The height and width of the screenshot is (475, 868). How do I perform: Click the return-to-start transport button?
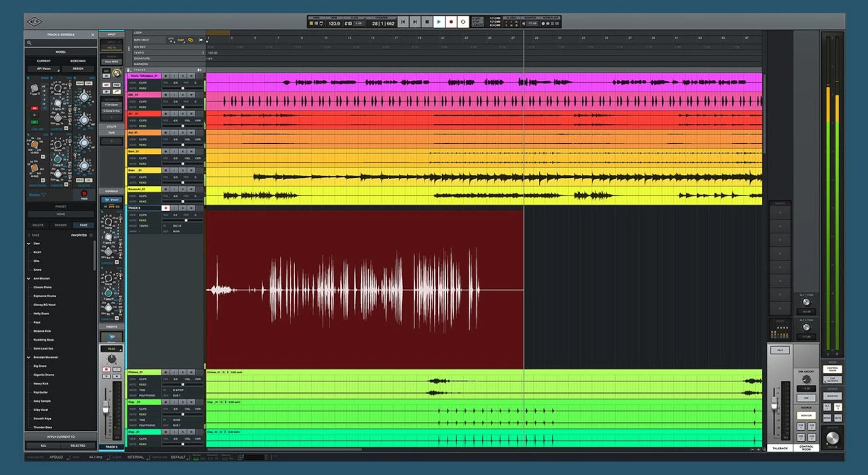403,22
